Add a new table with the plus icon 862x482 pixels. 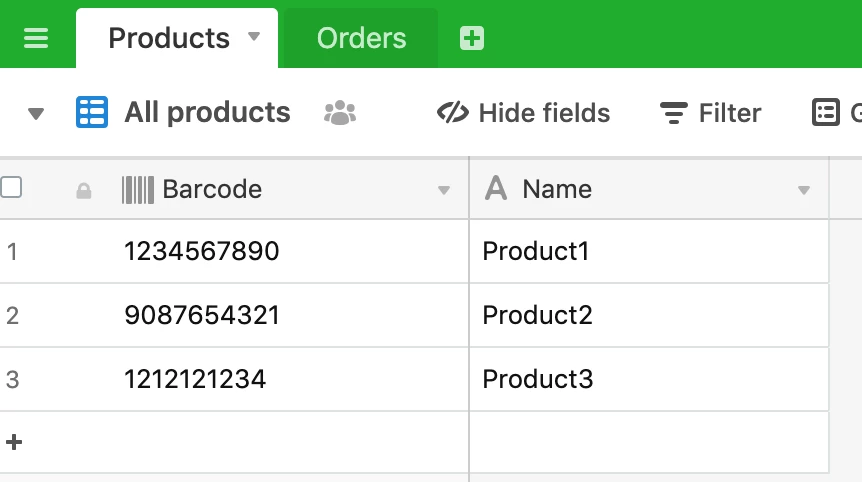pos(472,38)
